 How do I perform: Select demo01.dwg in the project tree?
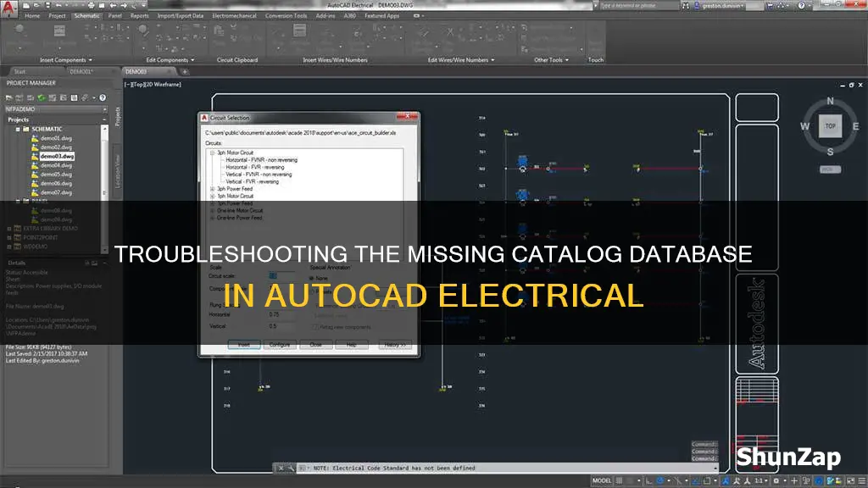click(x=56, y=138)
